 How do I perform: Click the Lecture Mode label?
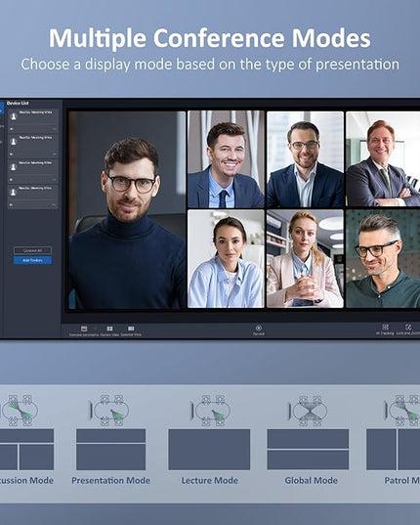coord(210,480)
